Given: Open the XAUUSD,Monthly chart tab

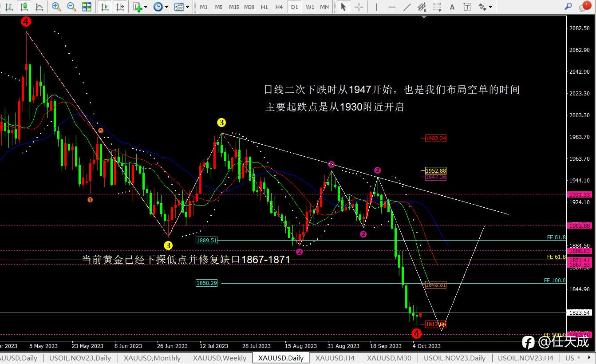Looking at the screenshot, I should [152, 358].
